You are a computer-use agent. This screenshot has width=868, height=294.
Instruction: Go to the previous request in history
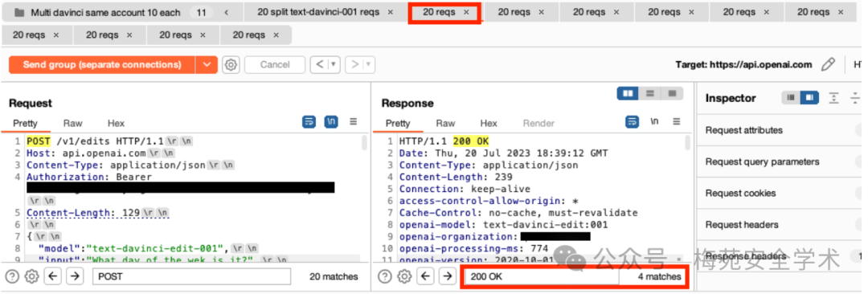pos(319,65)
